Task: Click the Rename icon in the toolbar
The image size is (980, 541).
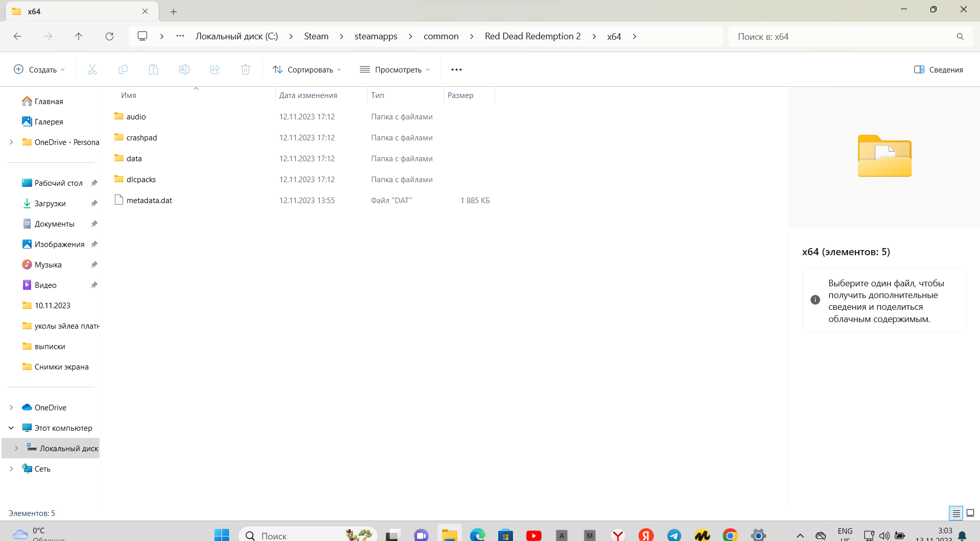Action: click(x=184, y=69)
